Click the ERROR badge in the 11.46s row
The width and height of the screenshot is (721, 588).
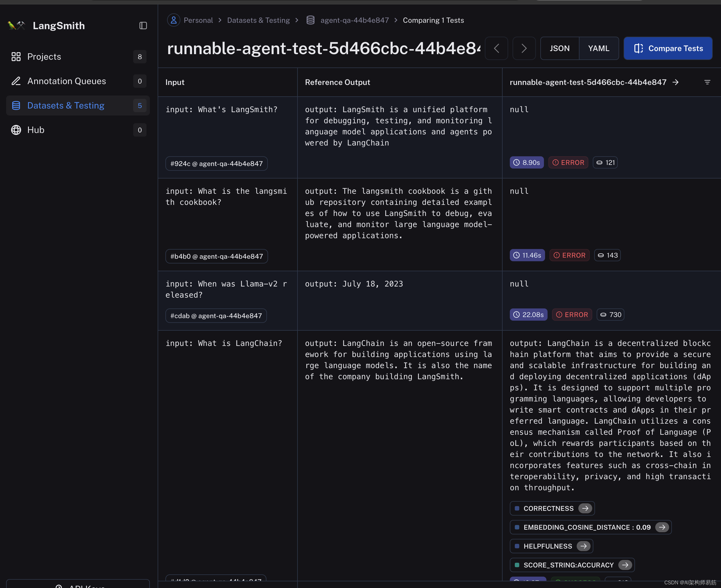coord(570,255)
